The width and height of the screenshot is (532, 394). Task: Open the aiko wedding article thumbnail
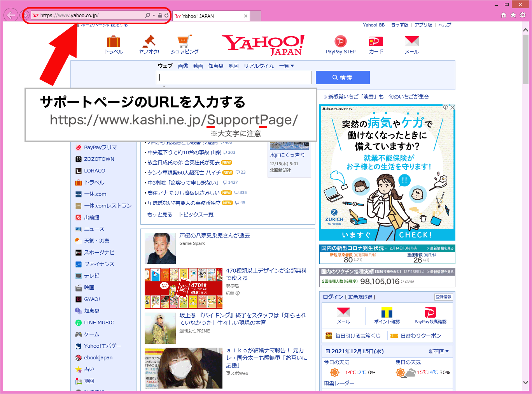[184, 368]
